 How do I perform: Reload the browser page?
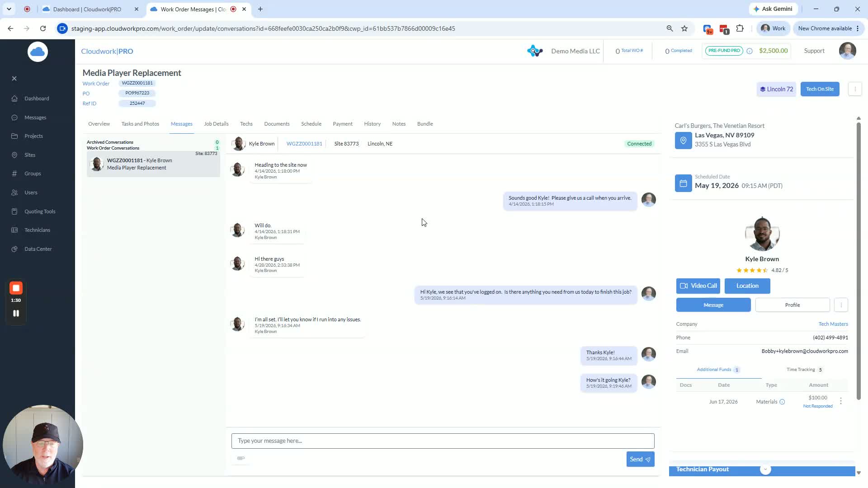pos(43,28)
